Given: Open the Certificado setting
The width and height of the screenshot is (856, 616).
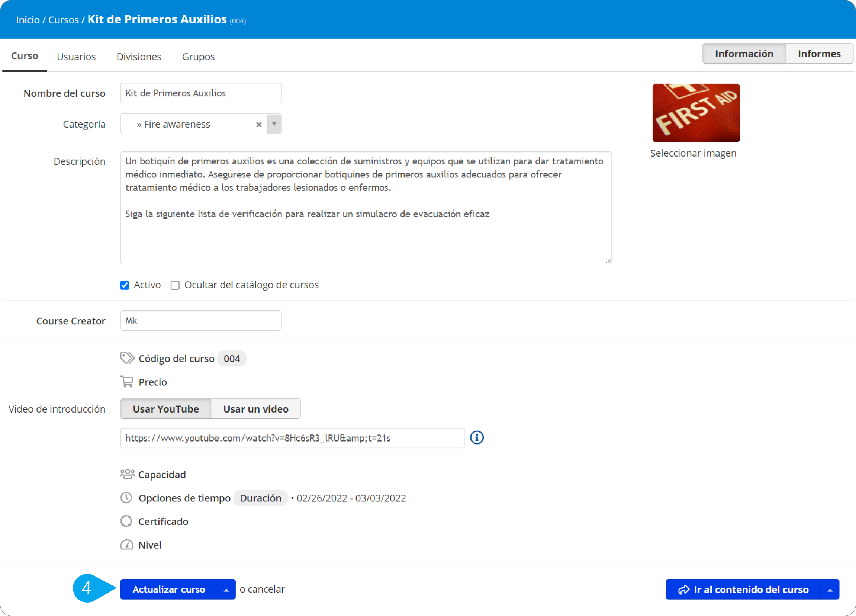Looking at the screenshot, I should [163, 521].
